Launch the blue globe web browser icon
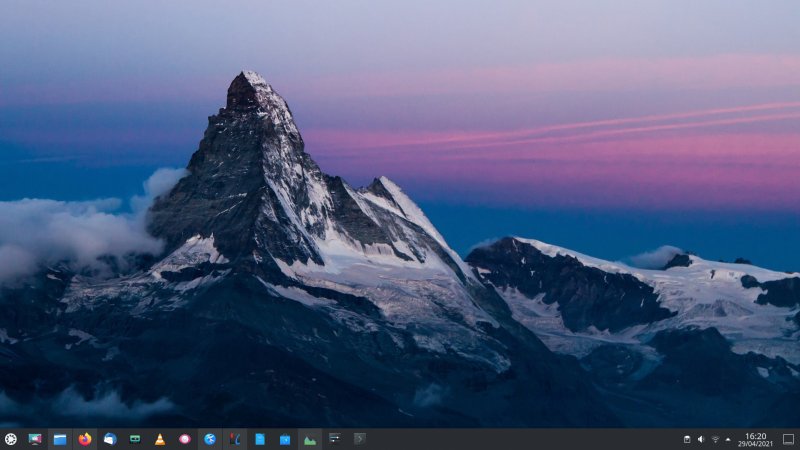The width and height of the screenshot is (800, 450). pos(210,439)
